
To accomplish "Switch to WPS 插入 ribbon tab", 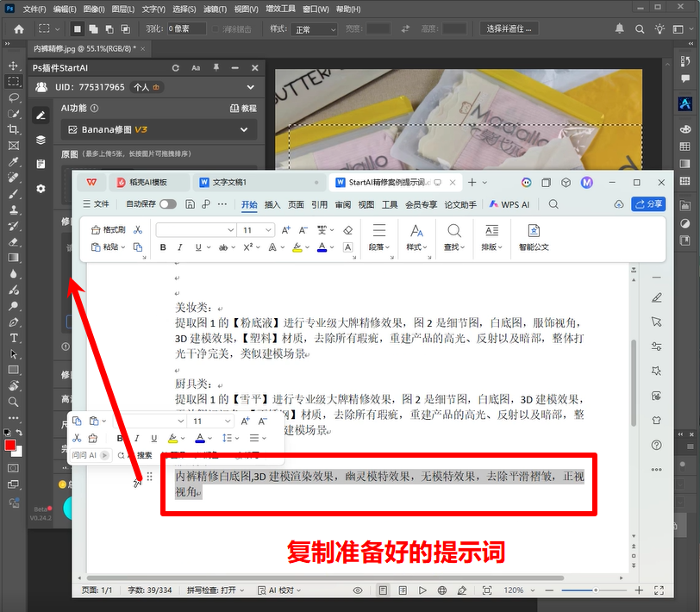I will (272, 204).
